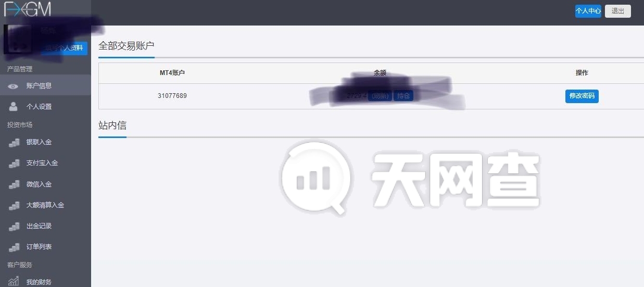This screenshot has height=287, width=644.
Task: Click the 持仓 button in balance cell
Action: point(403,96)
